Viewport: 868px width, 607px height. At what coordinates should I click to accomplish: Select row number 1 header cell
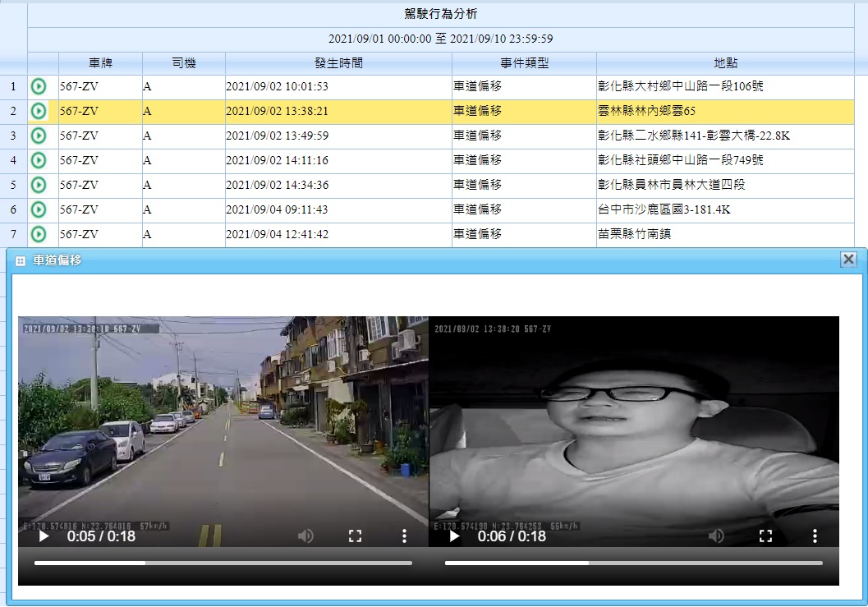click(13, 86)
